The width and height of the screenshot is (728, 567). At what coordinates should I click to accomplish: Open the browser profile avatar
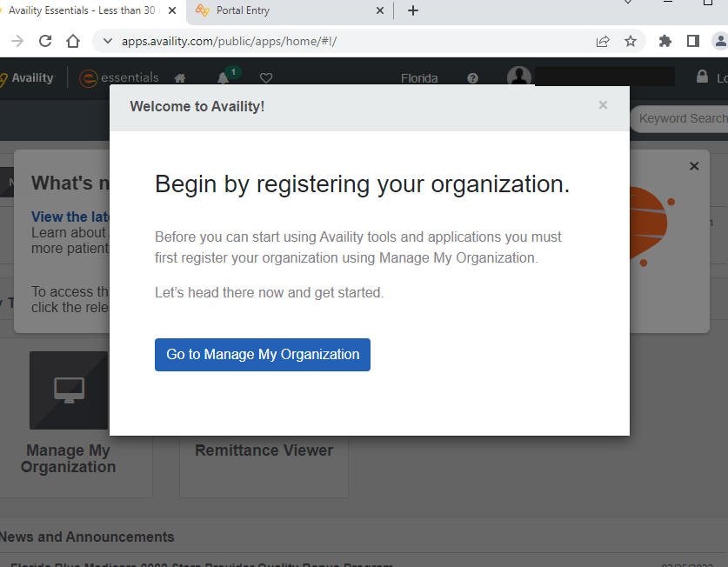click(720, 42)
